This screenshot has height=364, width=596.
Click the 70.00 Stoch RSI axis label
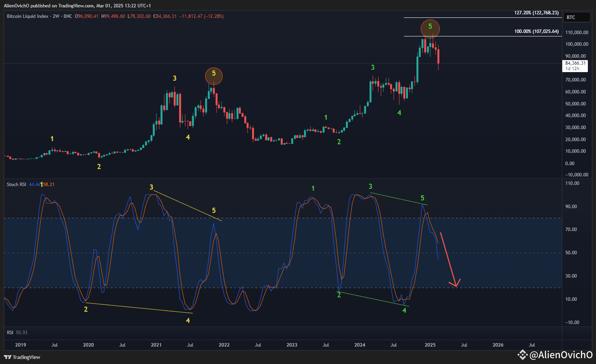click(x=571, y=229)
